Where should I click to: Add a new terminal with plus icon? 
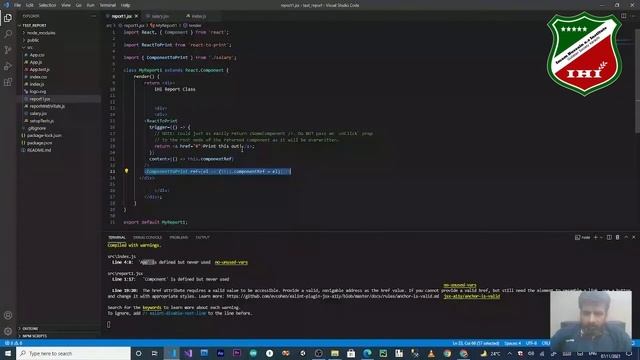(596, 237)
